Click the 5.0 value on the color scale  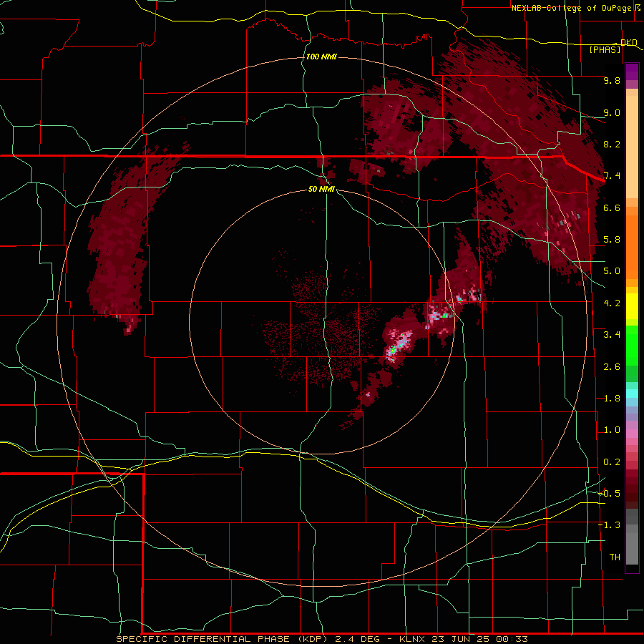(x=612, y=271)
